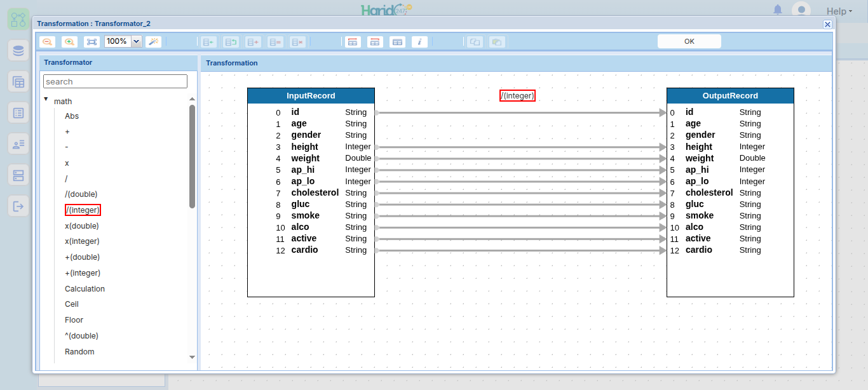
Task: Click the info 'i' toolbar icon
Action: point(419,42)
